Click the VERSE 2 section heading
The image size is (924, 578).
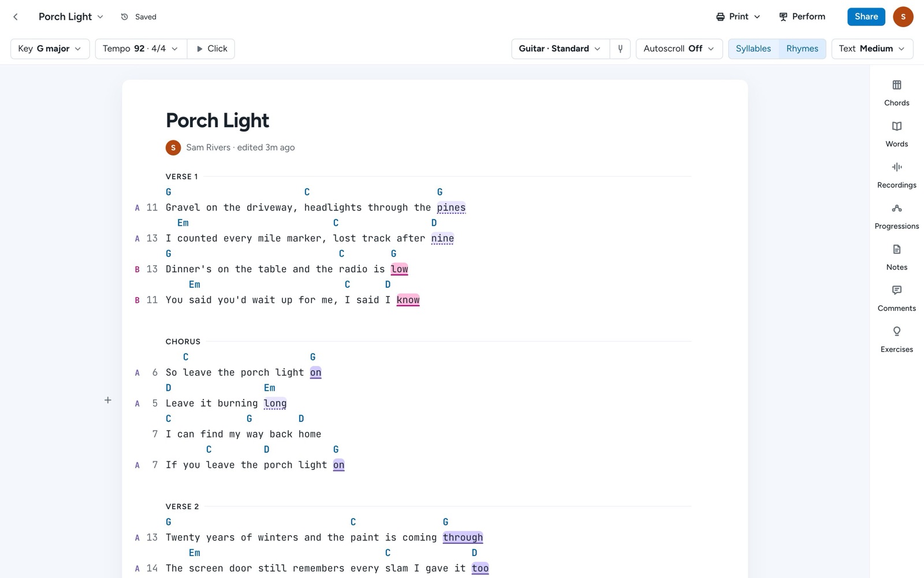182,506
